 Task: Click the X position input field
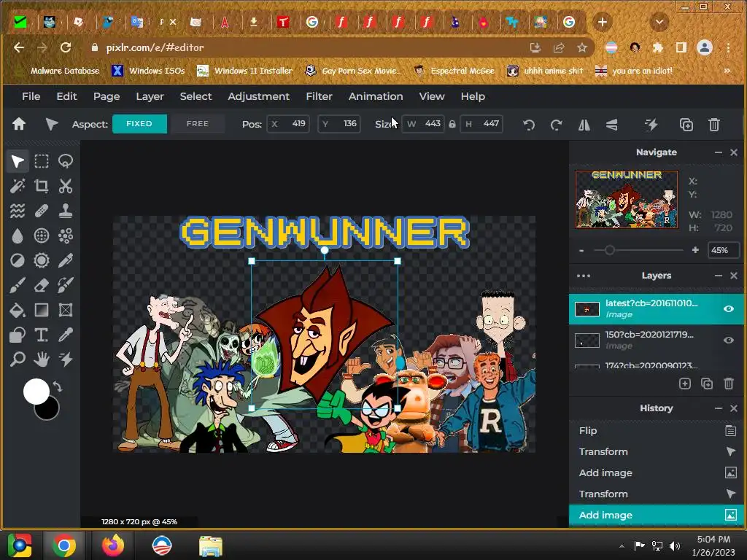click(288, 124)
